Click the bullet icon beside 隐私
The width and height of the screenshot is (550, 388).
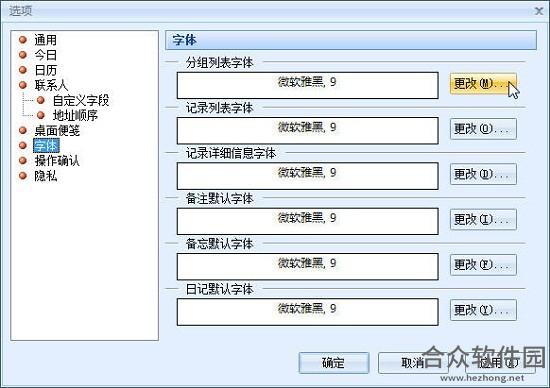point(23,175)
